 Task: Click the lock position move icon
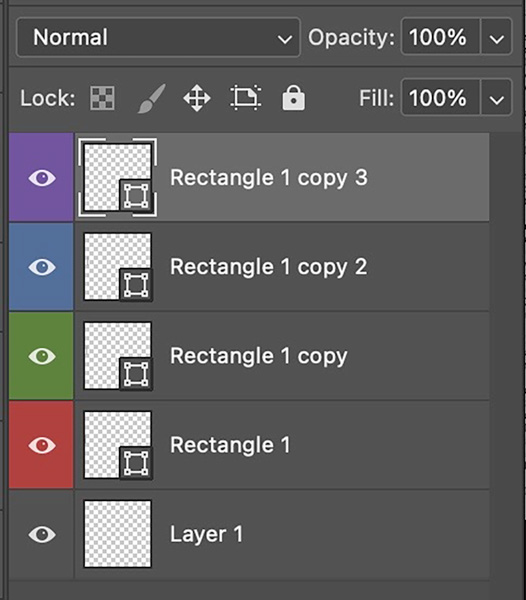(x=197, y=98)
